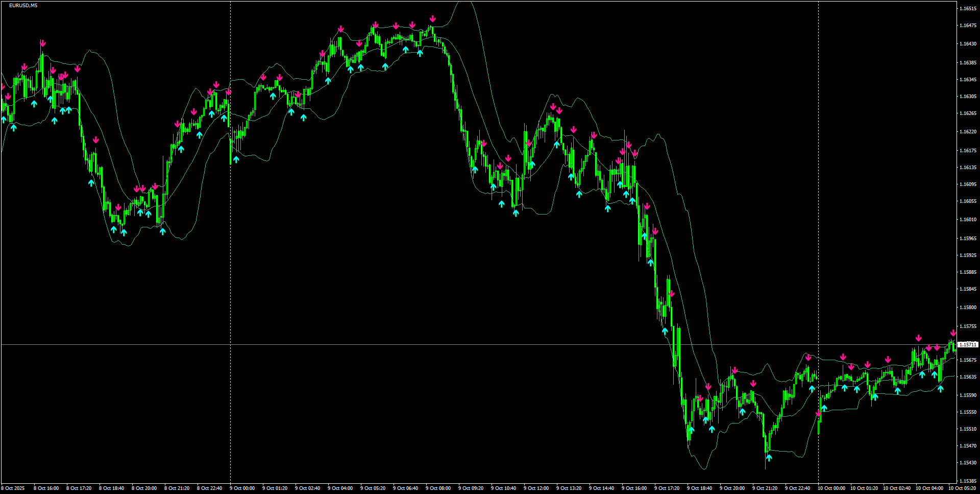Click the 9 Oct 12:00 time label

click(x=536, y=488)
